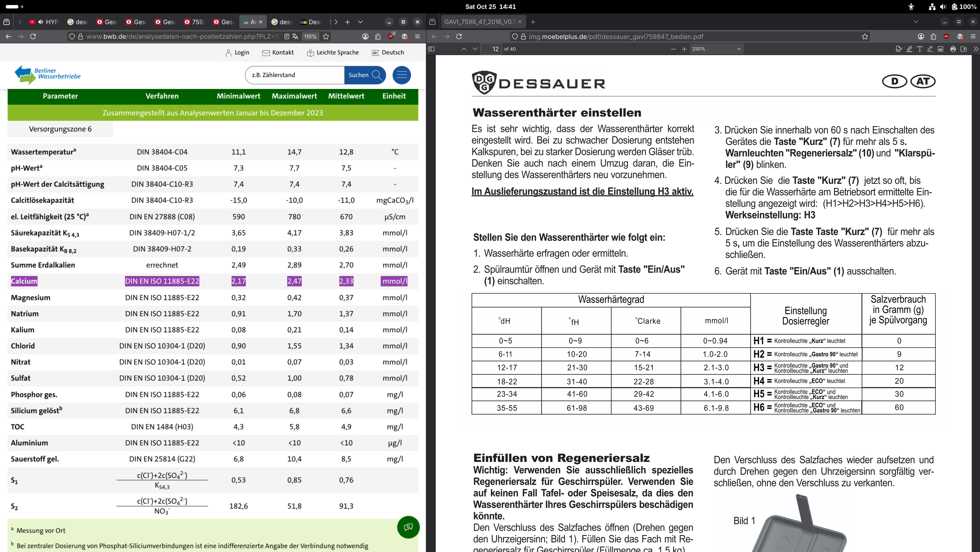Screen dimensions: 980x552
Task: Click PDF zoom-in plus control
Action: point(684,49)
